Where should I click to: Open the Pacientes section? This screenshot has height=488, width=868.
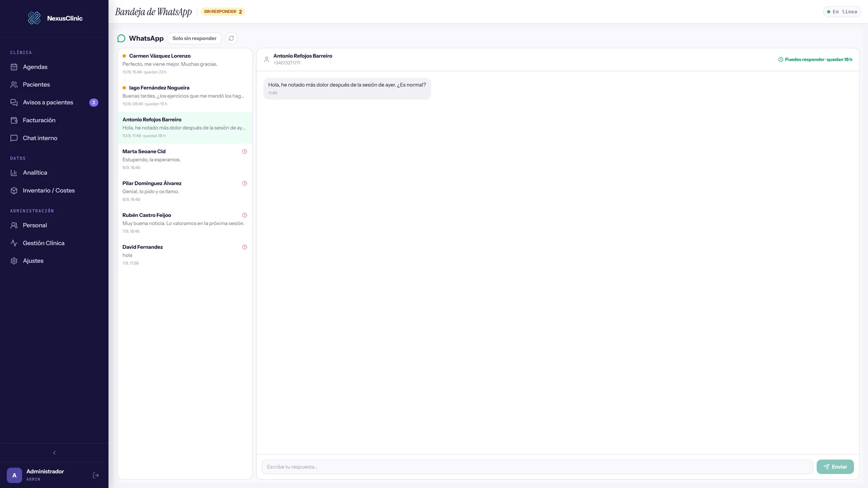click(x=54, y=84)
